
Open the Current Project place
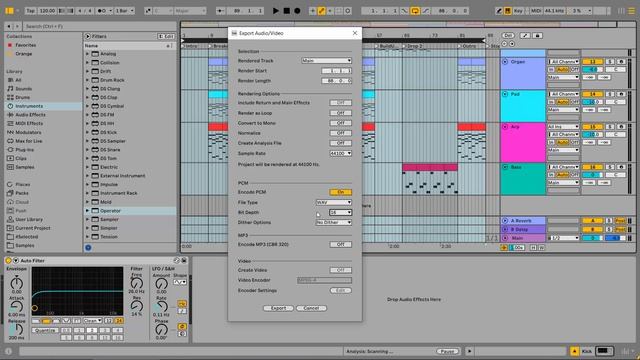(33, 228)
